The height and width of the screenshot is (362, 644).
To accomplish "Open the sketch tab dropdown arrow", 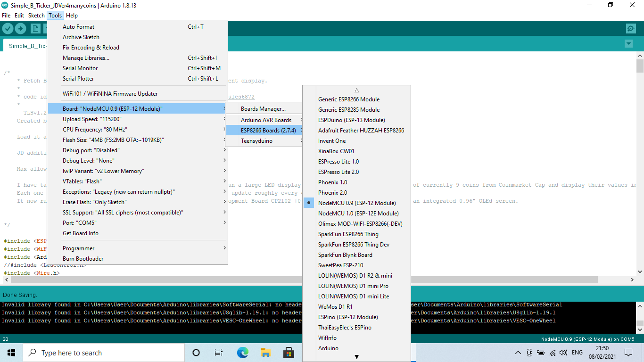I will click(628, 44).
